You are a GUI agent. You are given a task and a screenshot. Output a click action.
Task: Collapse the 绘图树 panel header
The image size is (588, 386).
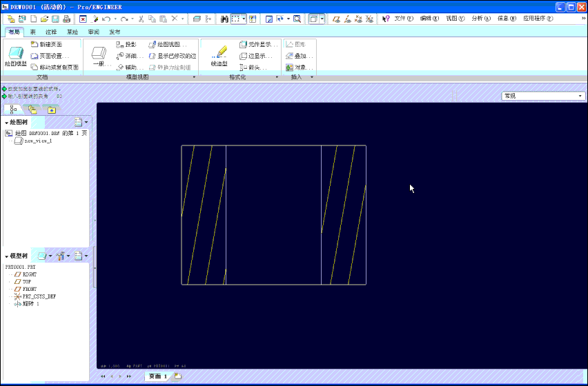(16, 123)
